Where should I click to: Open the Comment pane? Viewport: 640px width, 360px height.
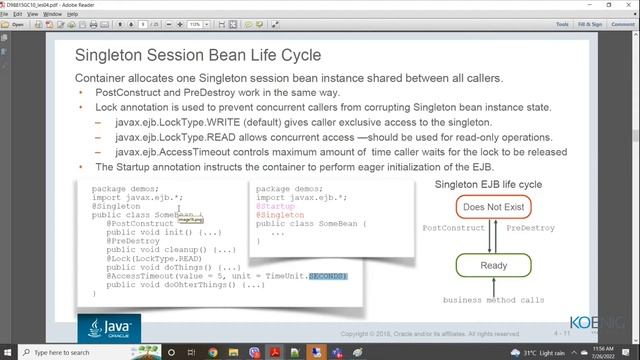(x=623, y=25)
